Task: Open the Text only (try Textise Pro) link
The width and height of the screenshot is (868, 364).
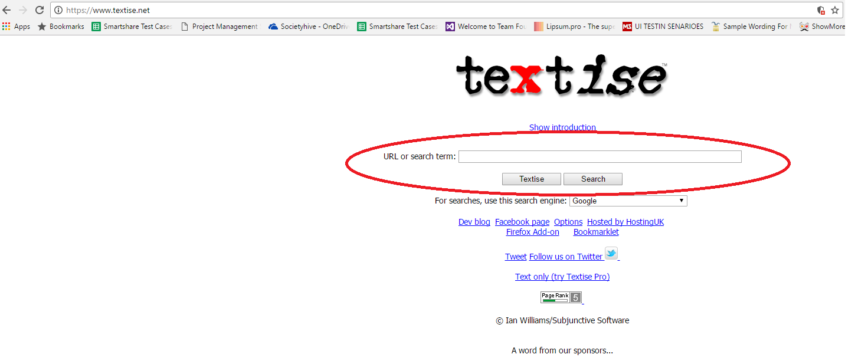Action: pyautogui.click(x=562, y=277)
